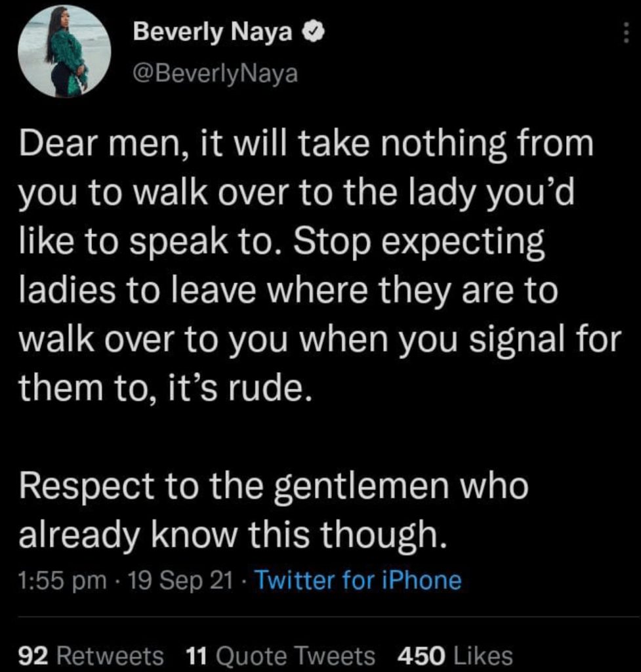Image resolution: width=641 pixels, height=672 pixels.
Task: Open the 11 Quote Tweets list
Action: pyautogui.click(x=281, y=655)
